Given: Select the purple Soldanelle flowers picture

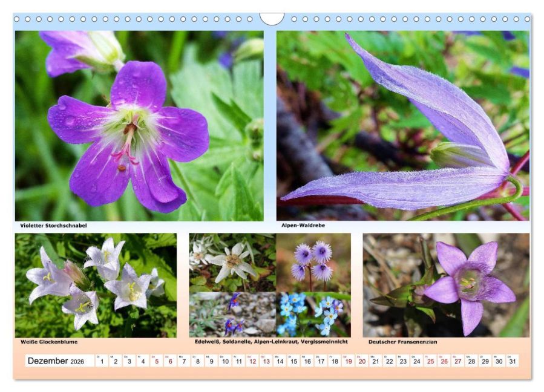Looking at the screenshot, I should pyautogui.click(x=313, y=263).
